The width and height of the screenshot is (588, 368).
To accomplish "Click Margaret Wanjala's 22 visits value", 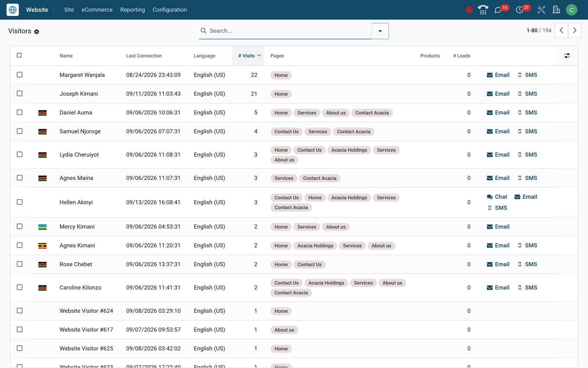I will point(254,75).
